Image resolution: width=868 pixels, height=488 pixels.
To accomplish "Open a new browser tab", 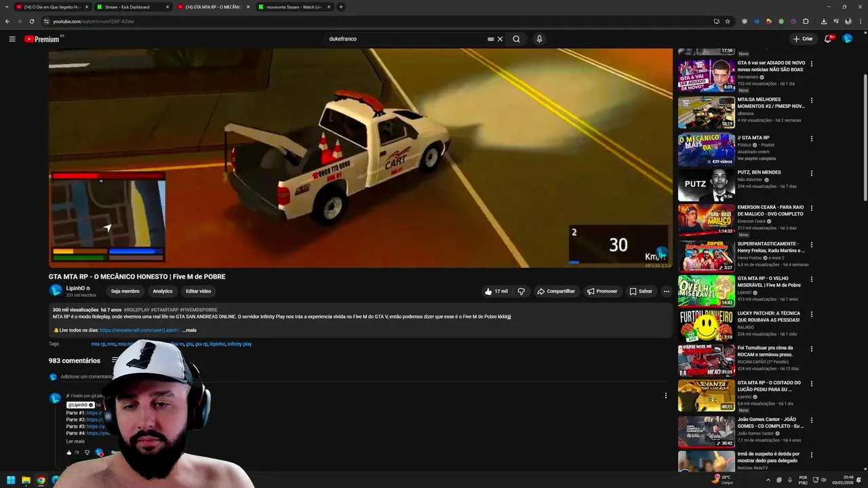I will [x=341, y=7].
